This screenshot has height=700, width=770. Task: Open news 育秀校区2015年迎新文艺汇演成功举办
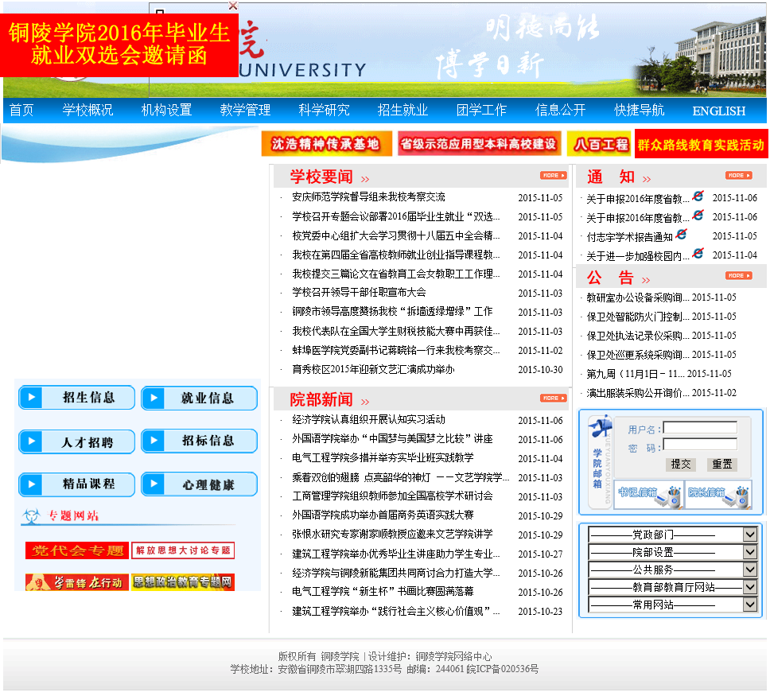click(x=373, y=369)
